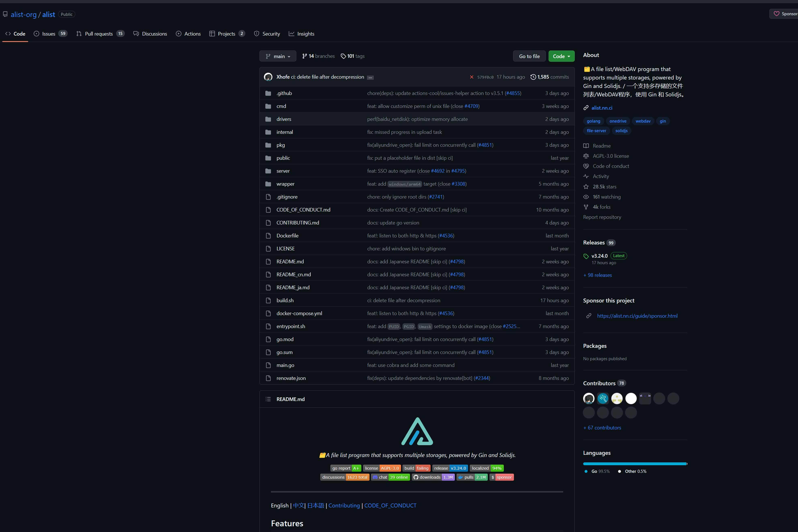Click the Xhofe commit author avatar
This screenshot has height=532, width=798.
click(x=268, y=77)
